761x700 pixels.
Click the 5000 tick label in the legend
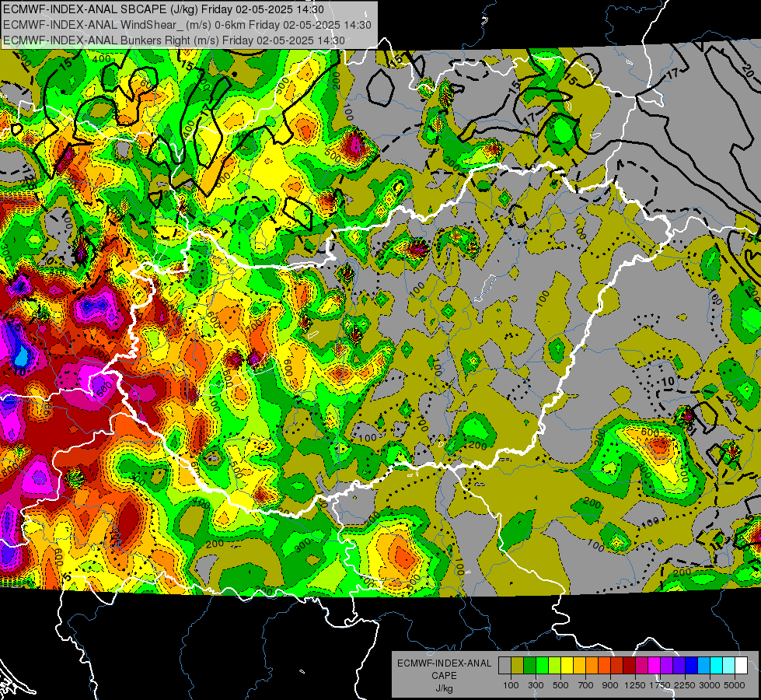tap(735, 685)
